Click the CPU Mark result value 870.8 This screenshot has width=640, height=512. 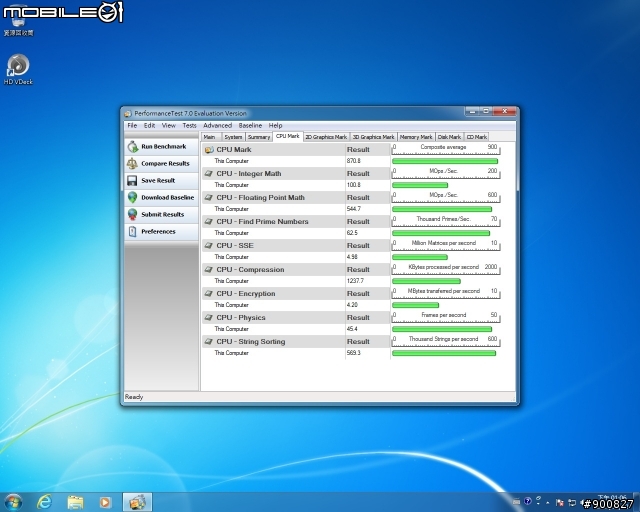pyautogui.click(x=354, y=161)
